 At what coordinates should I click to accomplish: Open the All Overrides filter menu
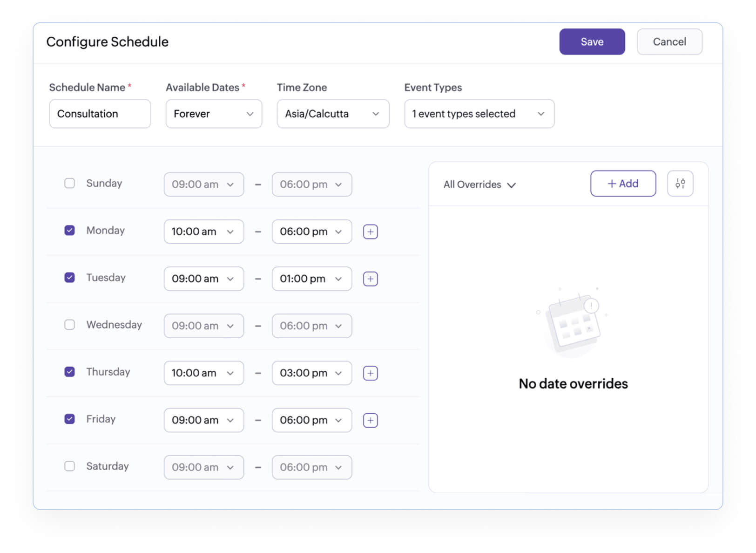tap(479, 184)
